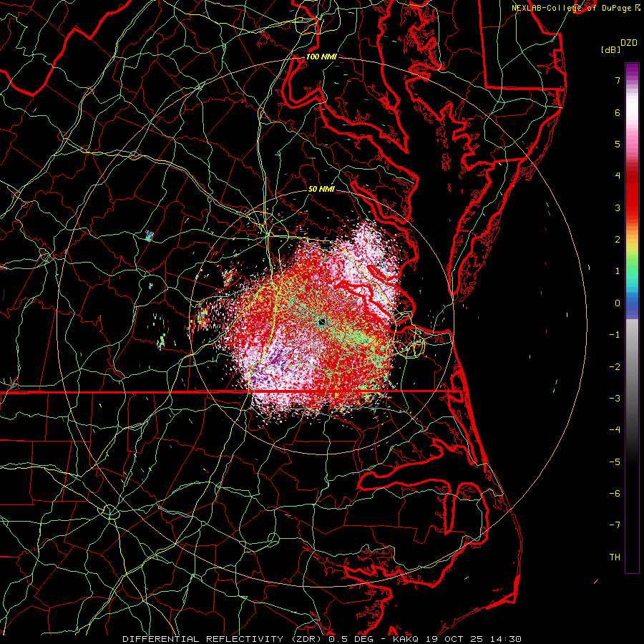
Task: Click the TH label at the scale bottom
Action: [615, 557]
